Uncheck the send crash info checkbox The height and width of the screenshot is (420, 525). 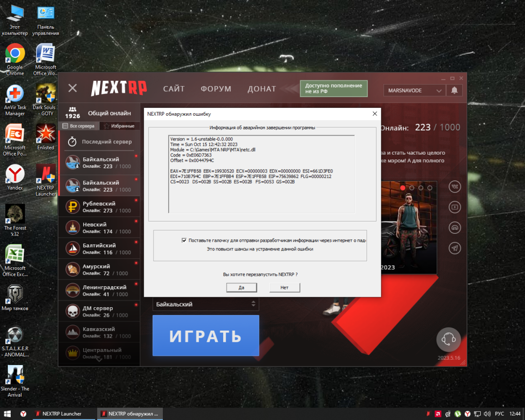tap(184, 240)
